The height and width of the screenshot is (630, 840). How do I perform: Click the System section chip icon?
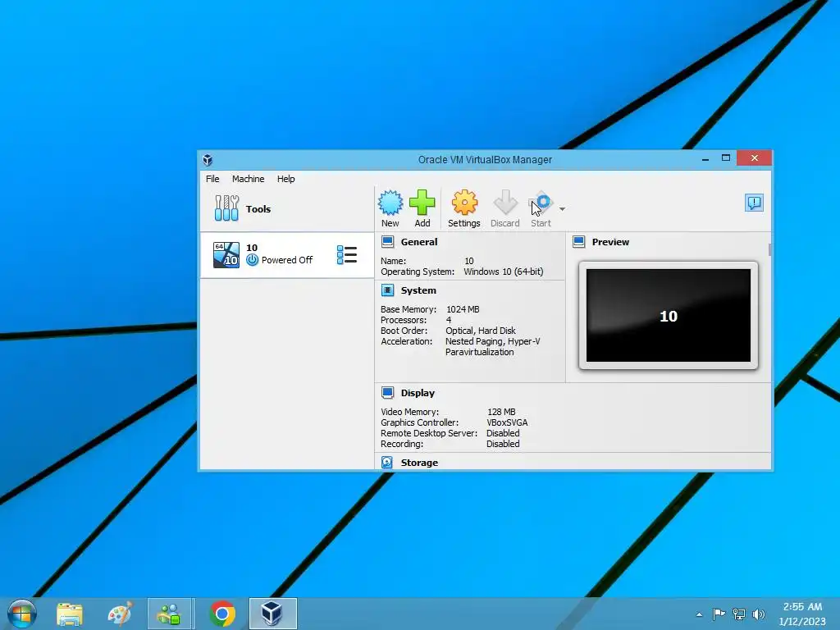(387, 290)
